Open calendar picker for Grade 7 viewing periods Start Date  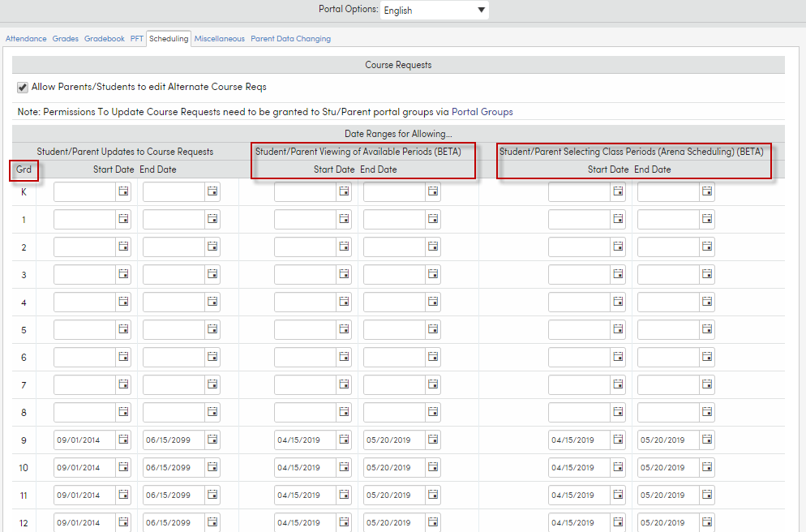344,384
